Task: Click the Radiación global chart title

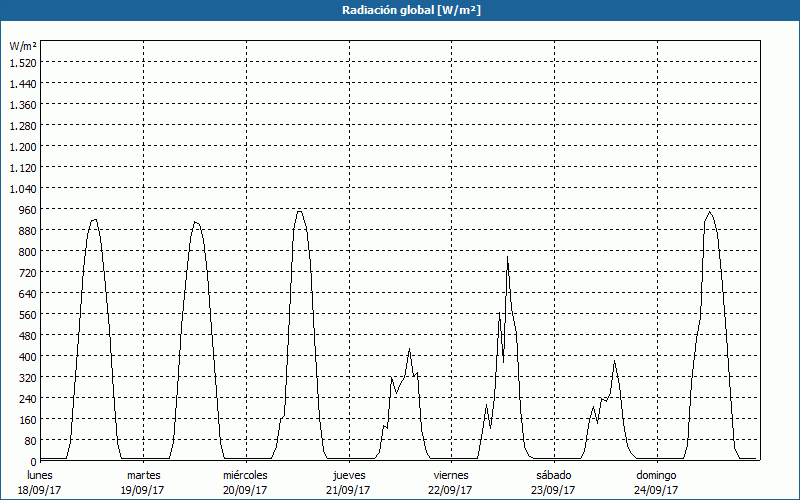Action: 400,10
